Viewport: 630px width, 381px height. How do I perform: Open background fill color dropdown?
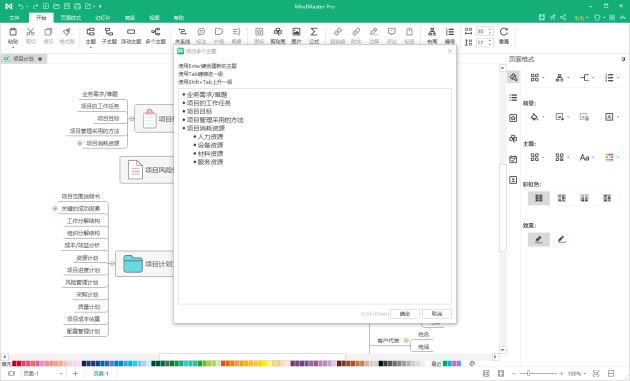click(x=537, y=117)
